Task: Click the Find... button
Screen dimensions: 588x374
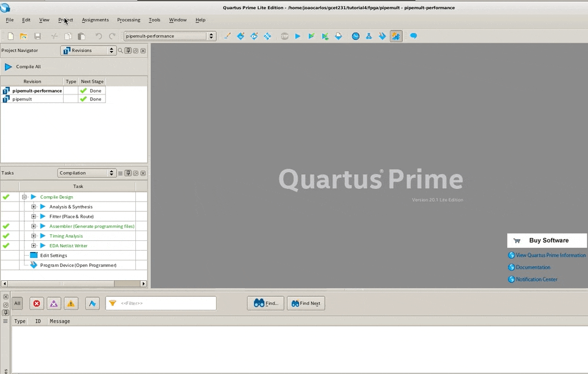Action: click(x=265, y=303)
